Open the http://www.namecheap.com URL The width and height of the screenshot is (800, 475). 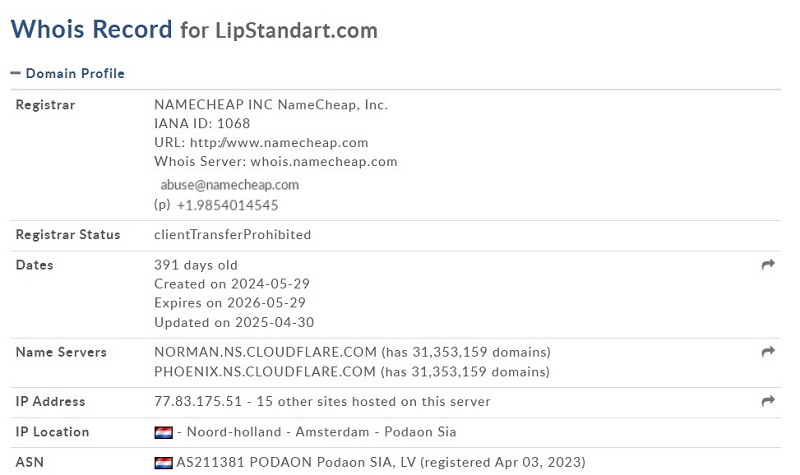279,142
